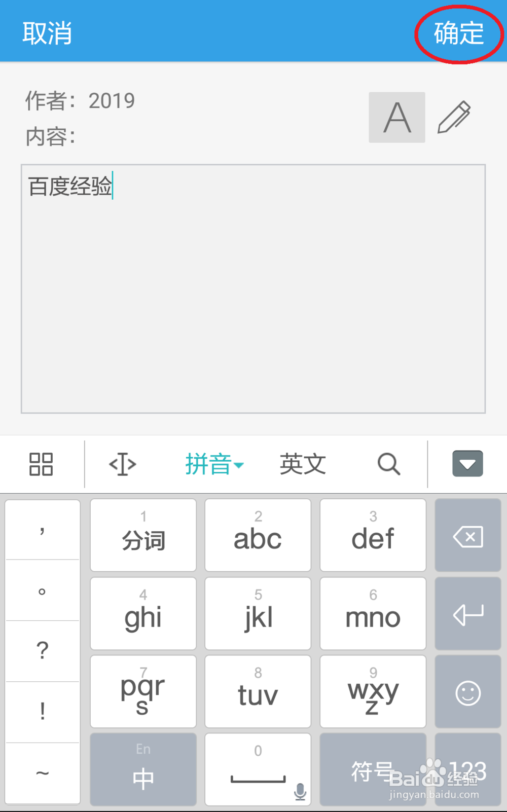
Task: Tap the pencil handwriting icon
Action: pos(454,117)
